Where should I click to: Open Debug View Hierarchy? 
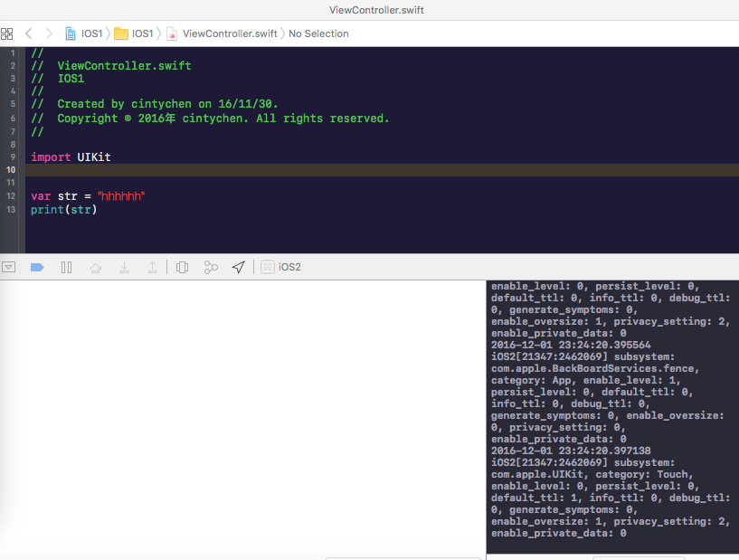click(182, 267)
